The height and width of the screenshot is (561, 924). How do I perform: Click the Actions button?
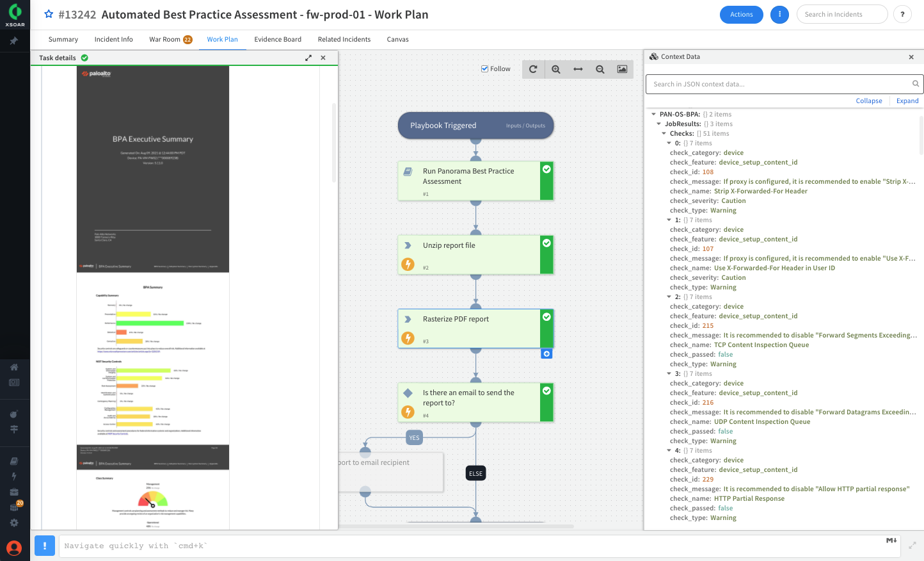741,14
